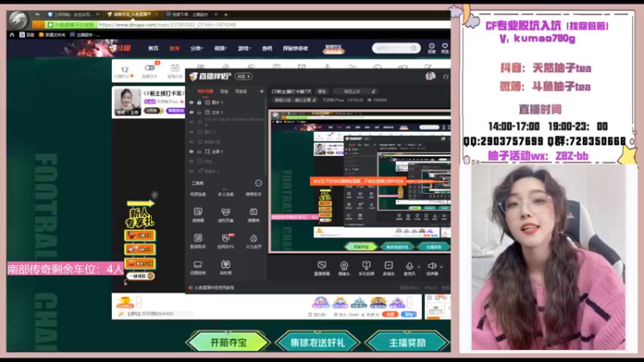Edit the stream category pencil icon

coord(314,100)
